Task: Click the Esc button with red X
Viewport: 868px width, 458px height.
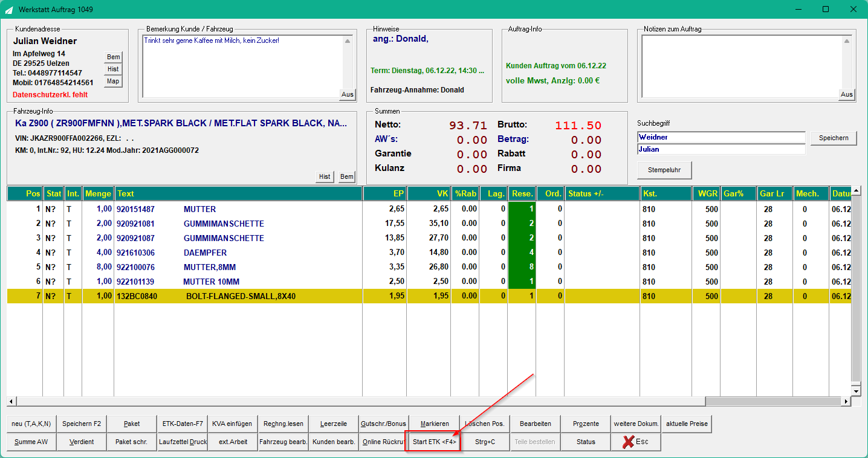Action: pos(636,442)
